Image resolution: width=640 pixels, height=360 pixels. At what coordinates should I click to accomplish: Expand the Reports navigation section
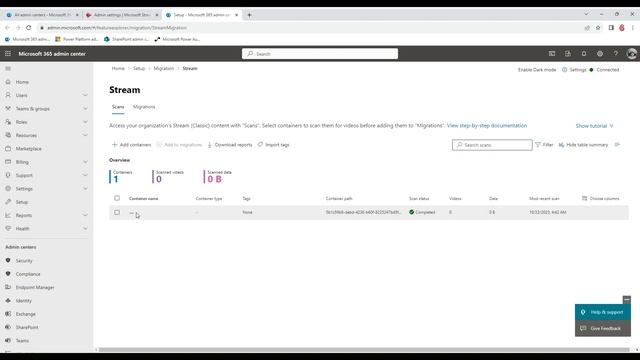[85, 215]
